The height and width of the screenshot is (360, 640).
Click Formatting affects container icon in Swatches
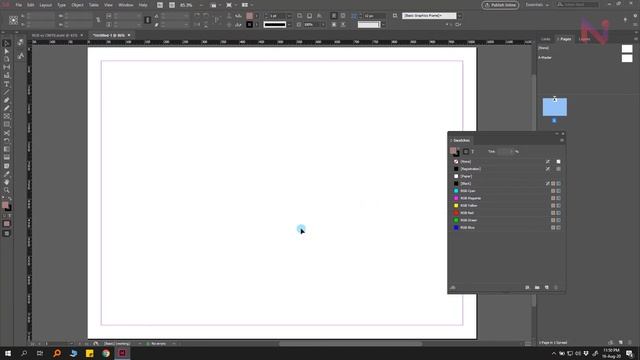pyautogui.click(x=466, y=151)
